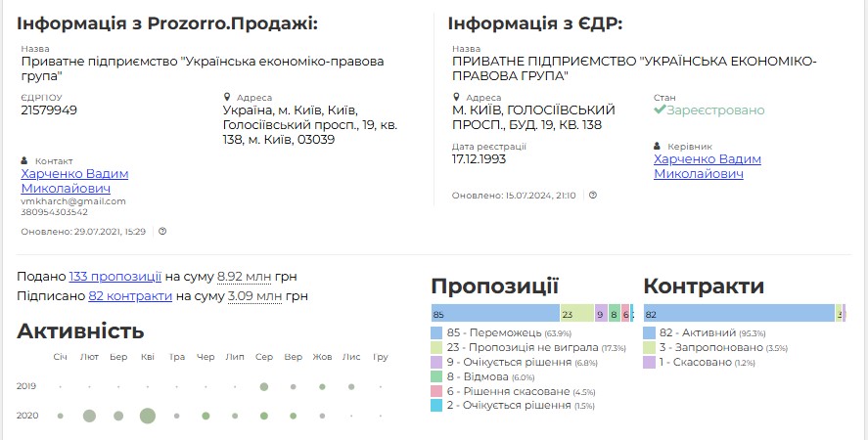Image resolution: width=868 pixels, height=440 pixels.
Task: Click the swatch for 82 - Активний
Action: pyautogui.click(x=650, y=332)
